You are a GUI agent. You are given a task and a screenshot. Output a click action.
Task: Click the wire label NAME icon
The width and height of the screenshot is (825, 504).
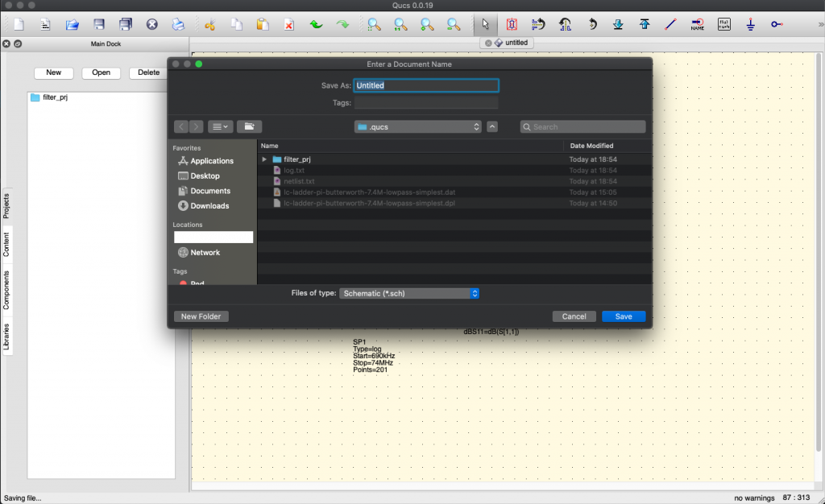point(697,24)
